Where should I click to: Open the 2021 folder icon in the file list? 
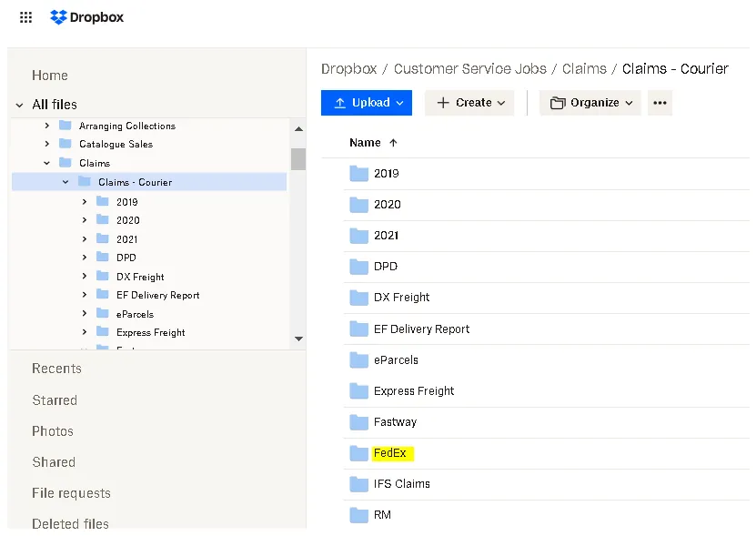tap(358, 236)
